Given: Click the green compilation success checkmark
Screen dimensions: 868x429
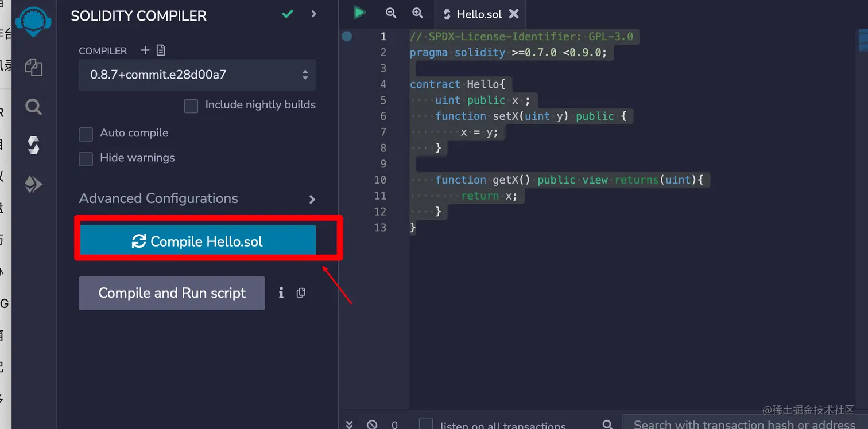Looking at the screenshot, I should click(x=288, y=14).
